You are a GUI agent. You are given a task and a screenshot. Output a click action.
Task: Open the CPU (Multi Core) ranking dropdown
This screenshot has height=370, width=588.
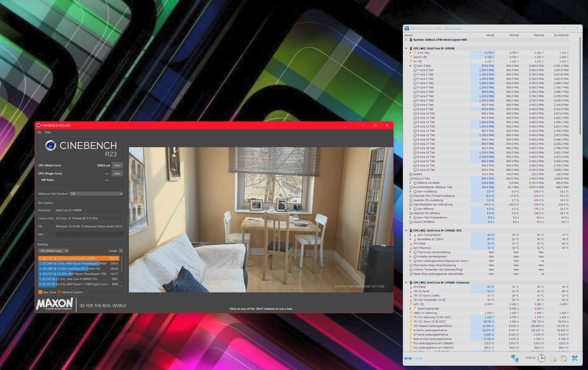[x=54, y=251]
